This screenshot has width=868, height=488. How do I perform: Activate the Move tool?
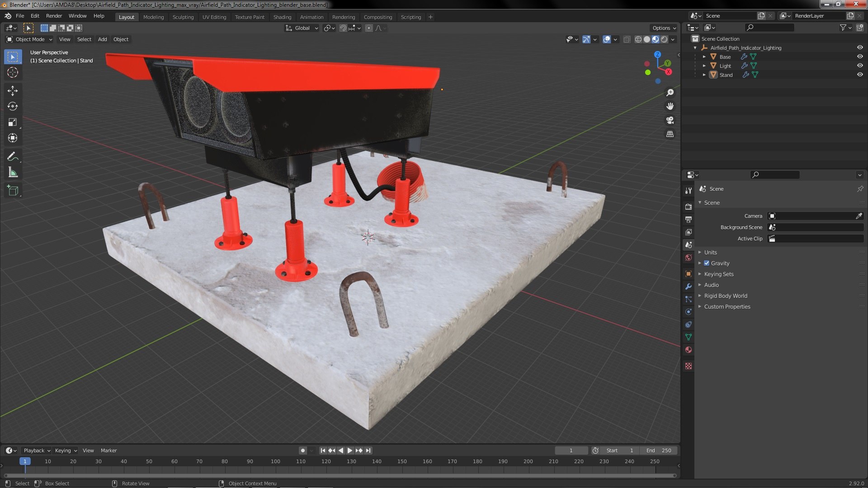[13, 91]
